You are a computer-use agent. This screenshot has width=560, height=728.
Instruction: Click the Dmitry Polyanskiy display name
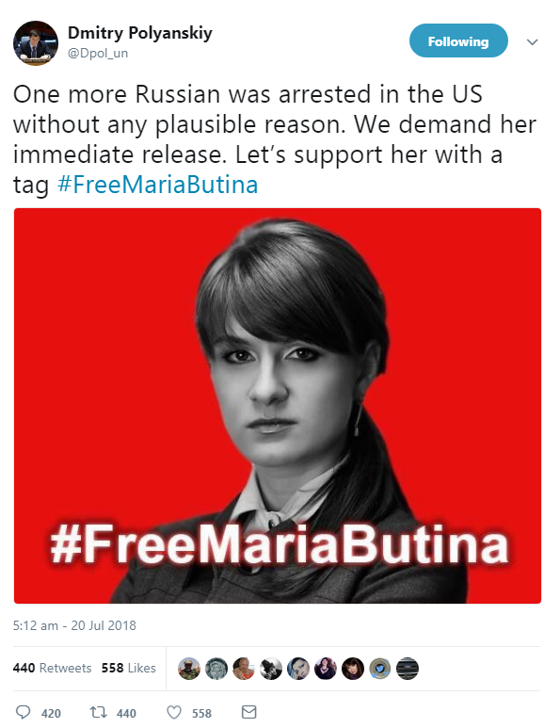140,33
